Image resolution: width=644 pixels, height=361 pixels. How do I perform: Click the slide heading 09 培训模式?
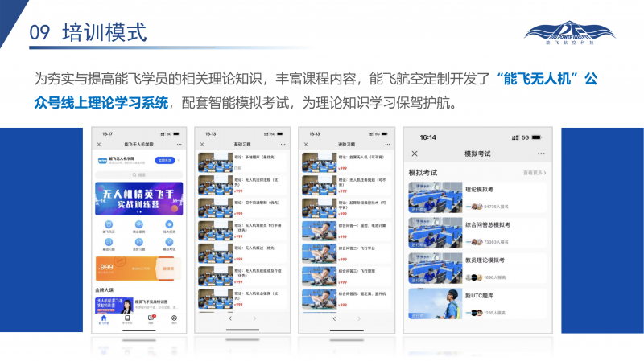tap(88, 32)
